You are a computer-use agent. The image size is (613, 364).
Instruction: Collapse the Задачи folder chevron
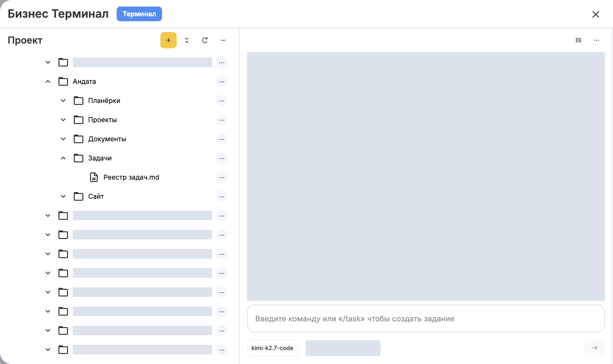(63, 158)
